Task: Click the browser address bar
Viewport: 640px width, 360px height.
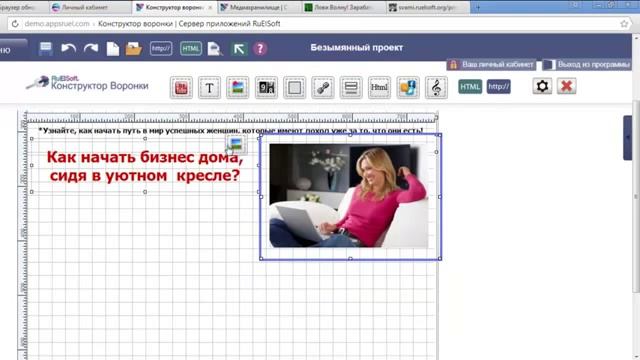Action: tap(318, 24)
